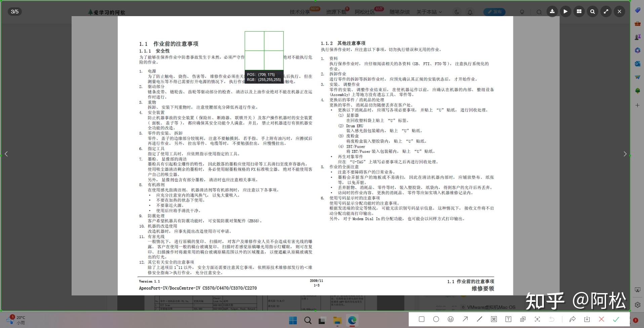Select the text annotation tool
The image size is (644, 328).
[x=508, y=319]
